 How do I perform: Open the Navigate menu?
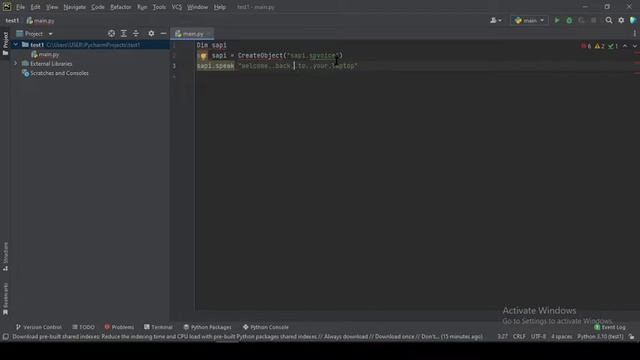(75, 7)
